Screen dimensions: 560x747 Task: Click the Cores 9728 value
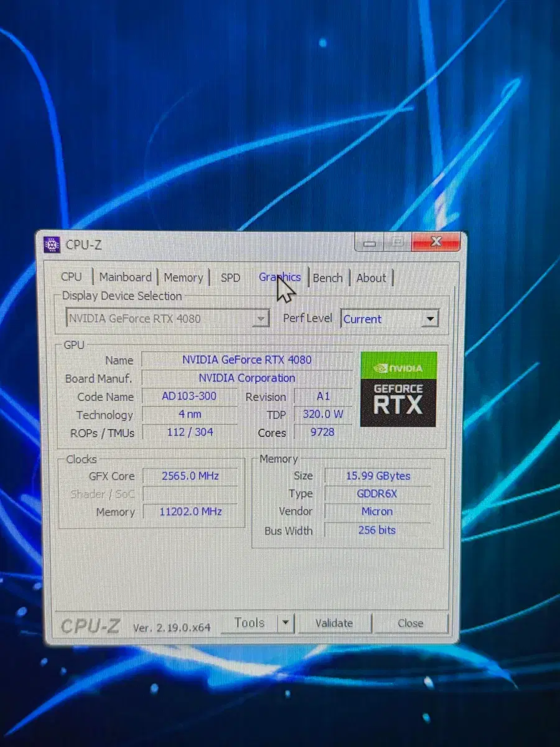pos(323,432)
